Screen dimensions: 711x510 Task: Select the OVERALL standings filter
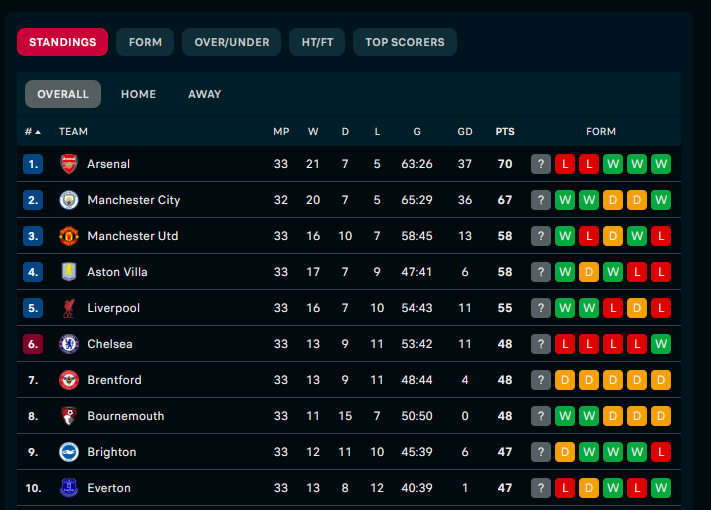coord(63,94)
